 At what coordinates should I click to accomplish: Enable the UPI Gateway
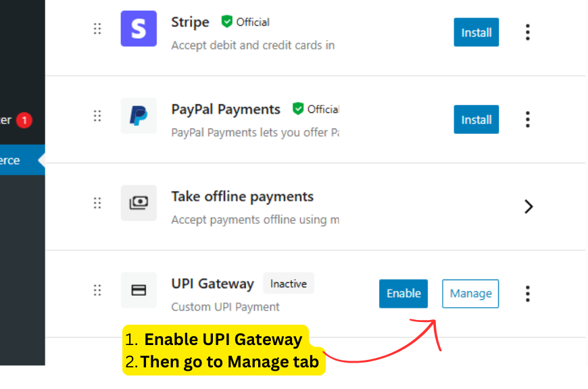[403, 294]
